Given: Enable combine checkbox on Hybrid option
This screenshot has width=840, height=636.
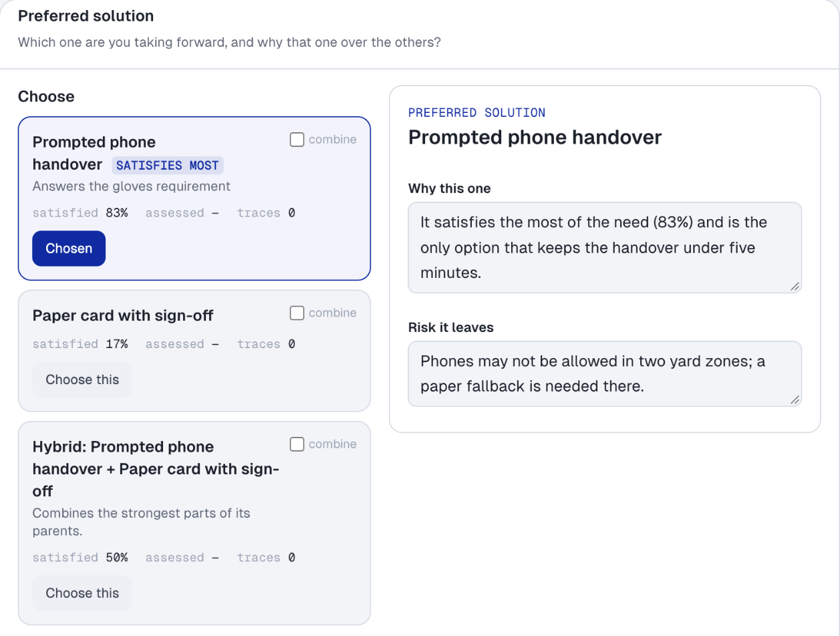Looking at the screenshot, I should click(x=297, y=444).
